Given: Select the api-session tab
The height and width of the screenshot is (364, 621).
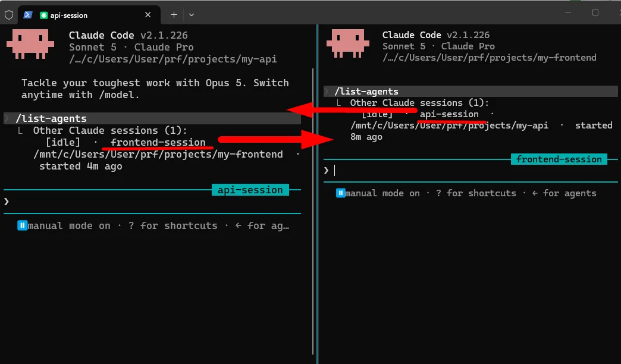Looking at the screenshot, I should click(89, 15).
